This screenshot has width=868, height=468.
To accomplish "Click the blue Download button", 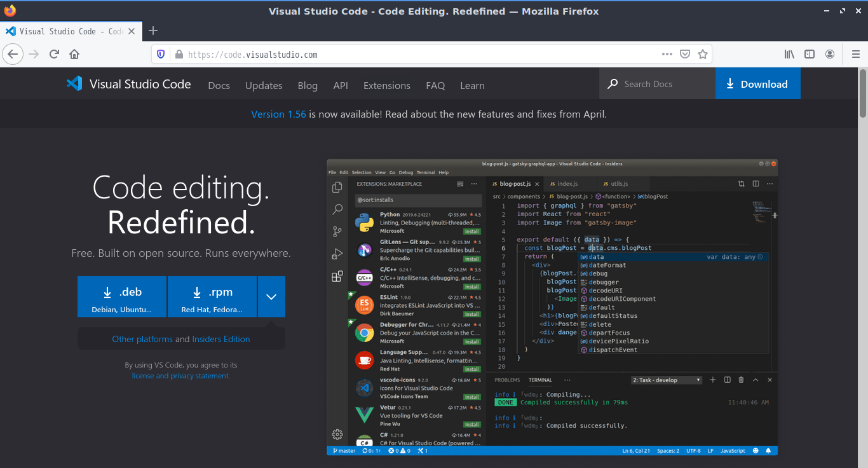I will [757, 84].
